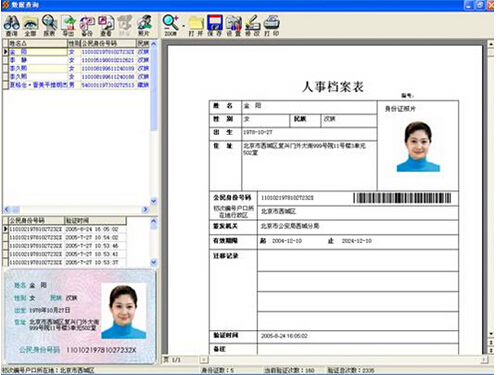Click the ID card photo thumbnail at bottom left
The width and height of the screenshot is (498, 375).
click(124, 311)
